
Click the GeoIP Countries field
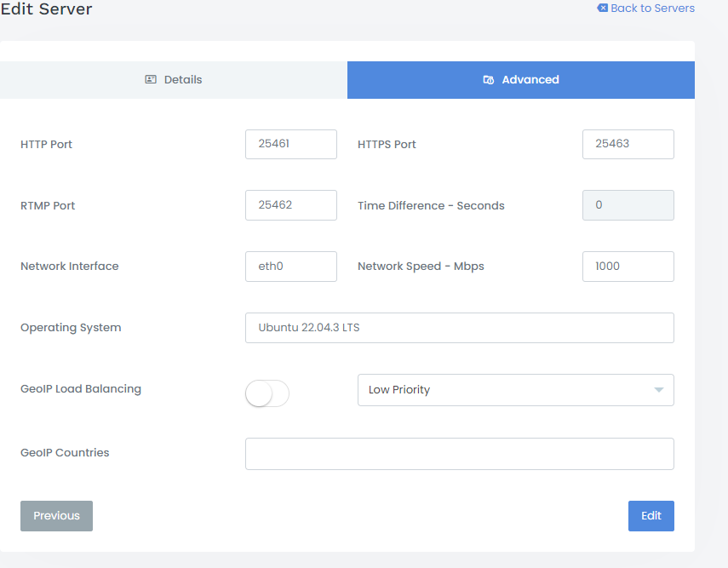(x=460, y=454)
